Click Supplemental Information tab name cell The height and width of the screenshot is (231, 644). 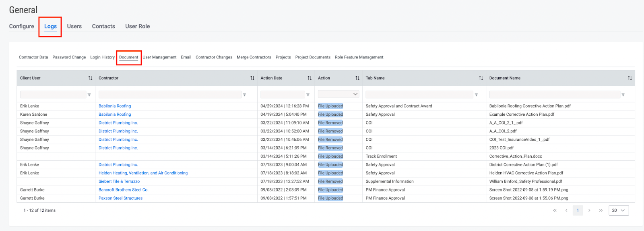[x=390, y=181]
